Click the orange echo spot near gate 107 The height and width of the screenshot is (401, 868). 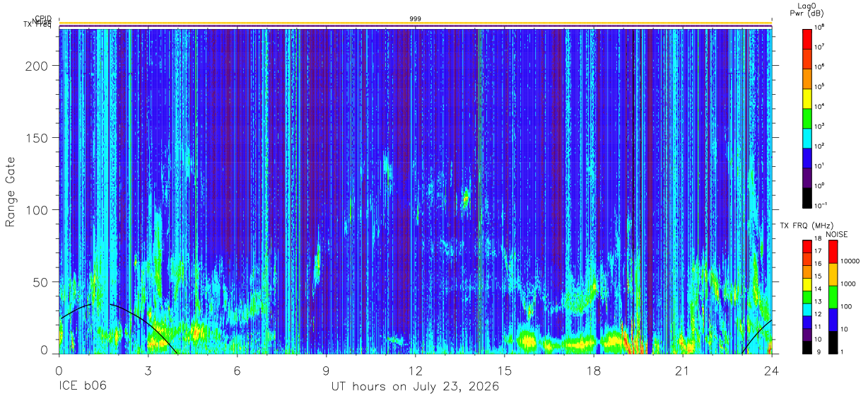pyautogui.click(x=466, y=200)
